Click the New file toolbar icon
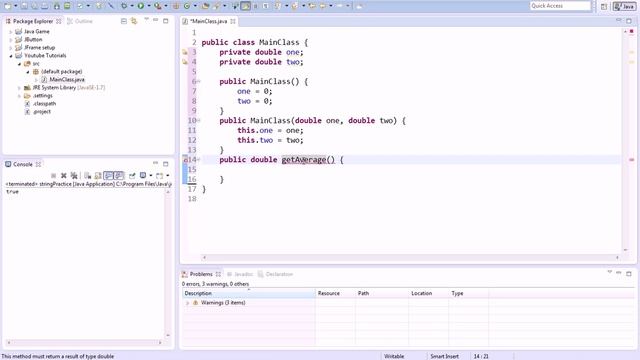Image resolution: width=640 pixels, height=360 pixels. [x=7, y=6]
